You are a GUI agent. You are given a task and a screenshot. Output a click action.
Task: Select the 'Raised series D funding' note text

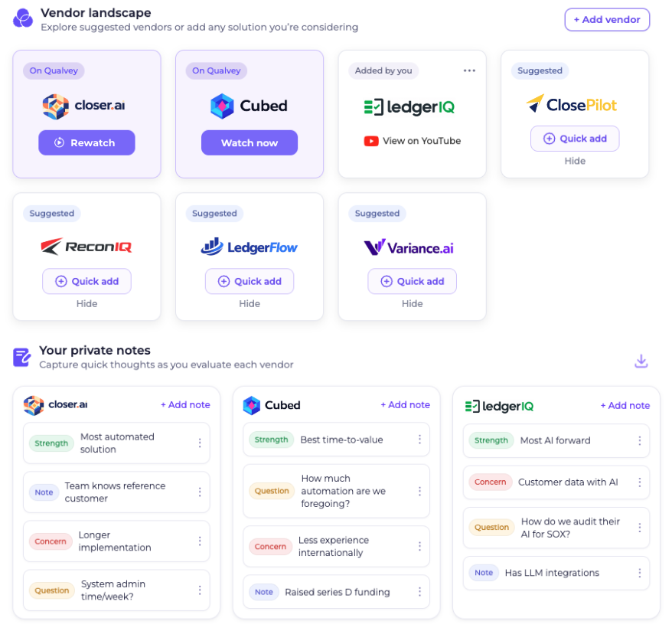[338, 592]
